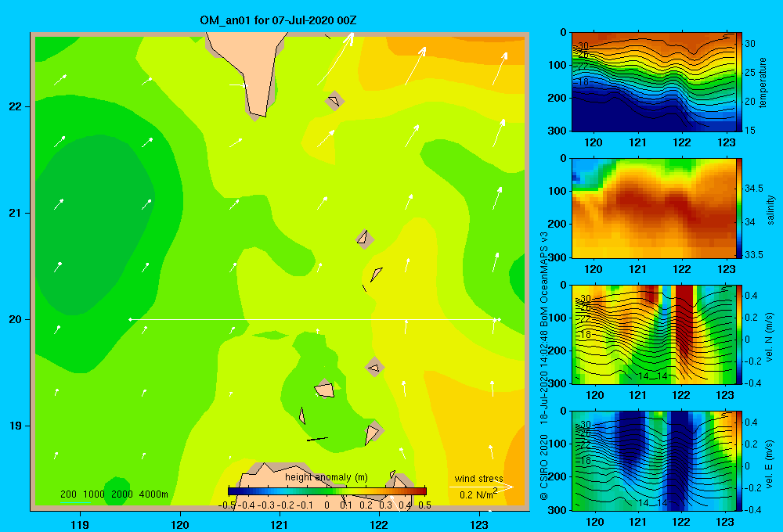This screenshot has width=783, height=532.
Task: Click the "temperature" axis label
Action: pos(763,82)
